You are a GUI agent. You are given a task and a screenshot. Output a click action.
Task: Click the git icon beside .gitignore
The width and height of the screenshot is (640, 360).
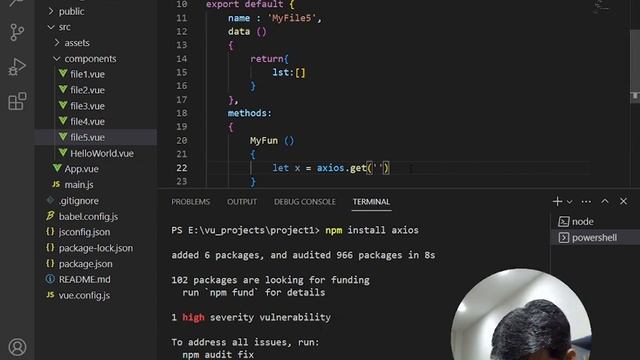[x=50, y=200]
